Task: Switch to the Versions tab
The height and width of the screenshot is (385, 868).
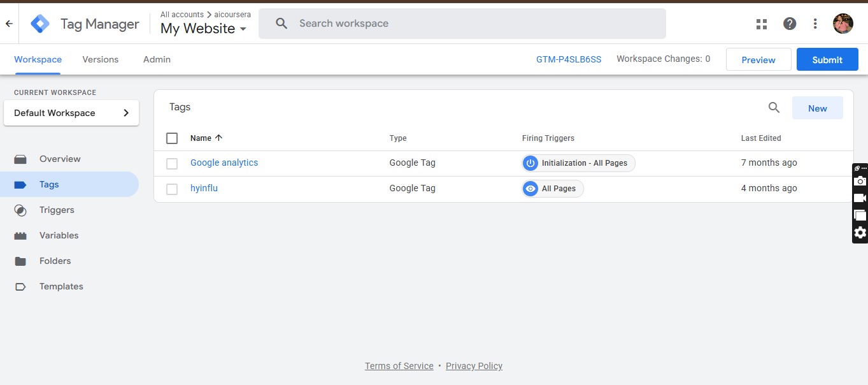Action: tap(101, 59)
